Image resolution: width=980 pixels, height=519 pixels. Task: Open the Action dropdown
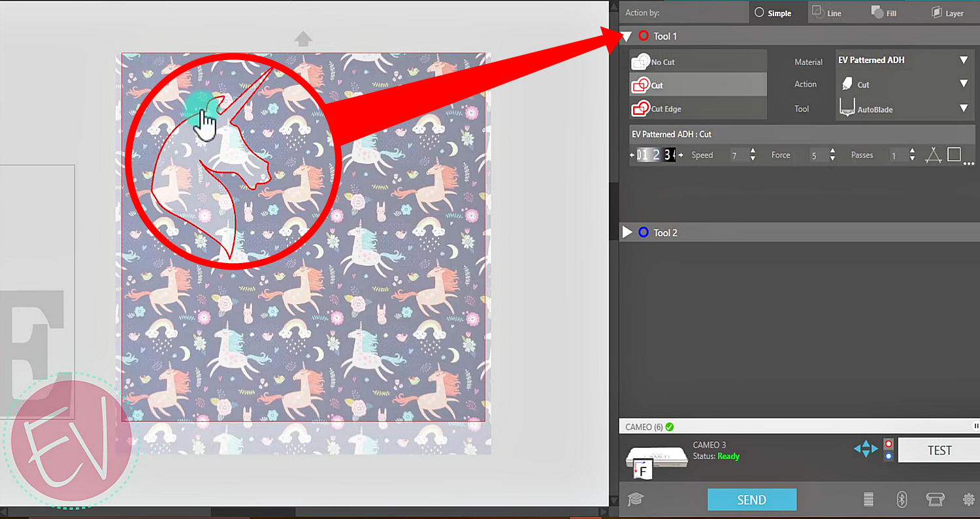[x=963, y=84]
